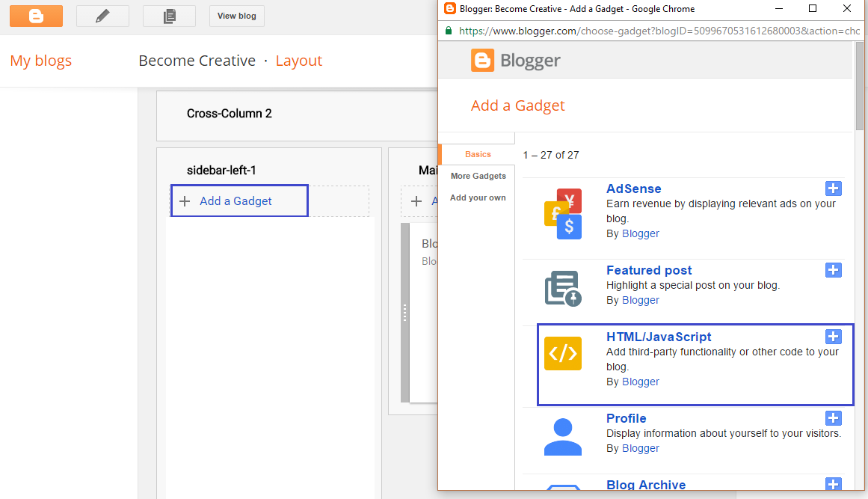Open the Featured post title link
Image resolution: width=868 pixels, height=499 pixels.
click(x=649, y=270)
